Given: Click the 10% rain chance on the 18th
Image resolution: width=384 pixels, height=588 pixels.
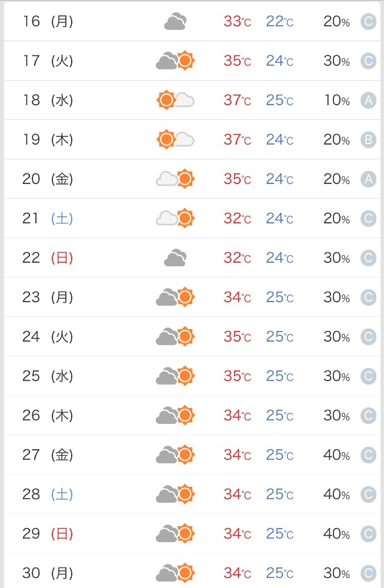Looking at the screenshot, I should pyautogui.click(x=337, y=100).
